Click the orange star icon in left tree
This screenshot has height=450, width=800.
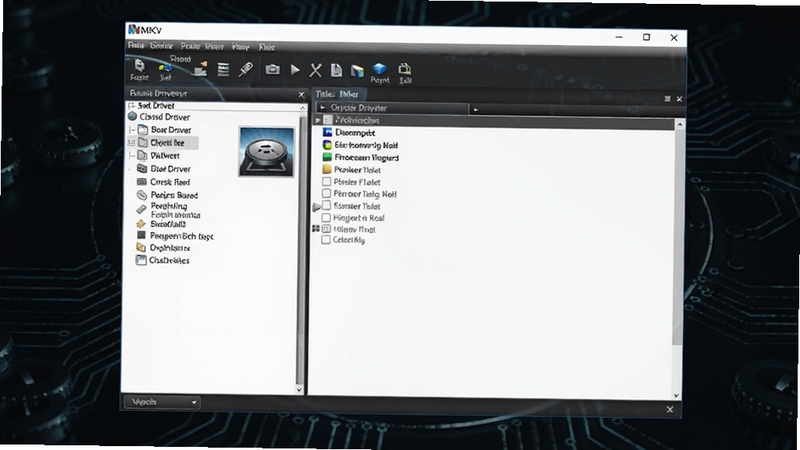pyautogui.click(x=141, y=223)
